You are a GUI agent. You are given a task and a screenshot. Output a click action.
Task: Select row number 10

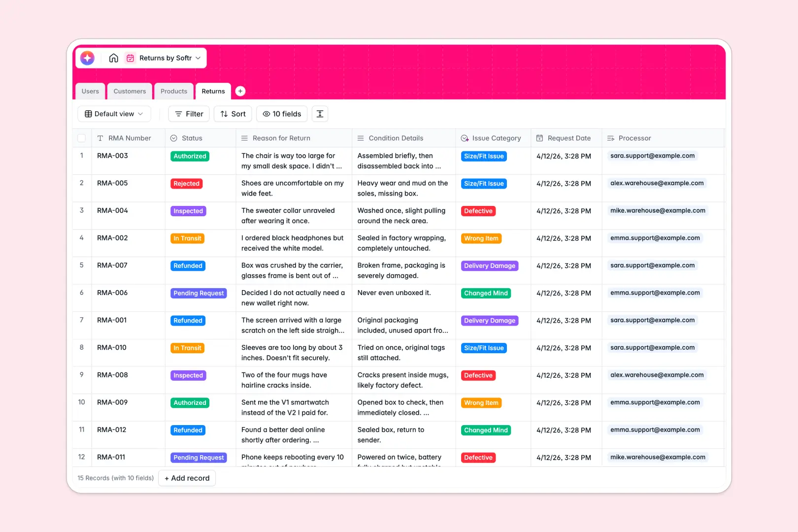click(82, 402)
